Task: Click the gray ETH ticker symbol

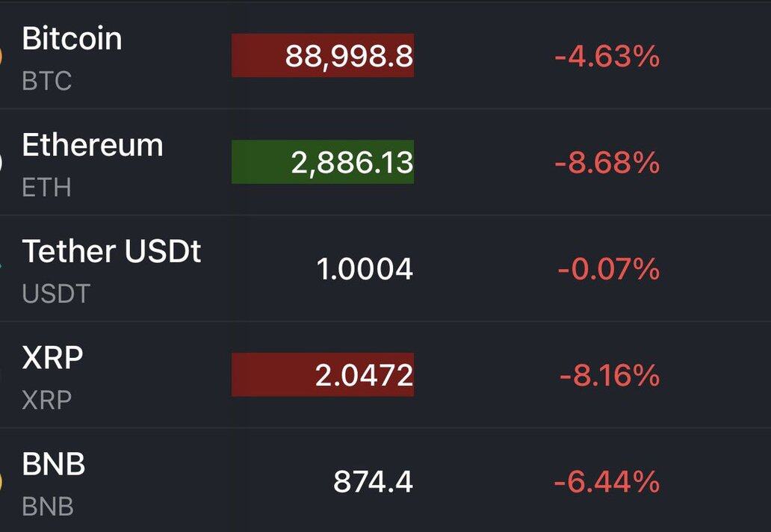Action: pos(46,188)
